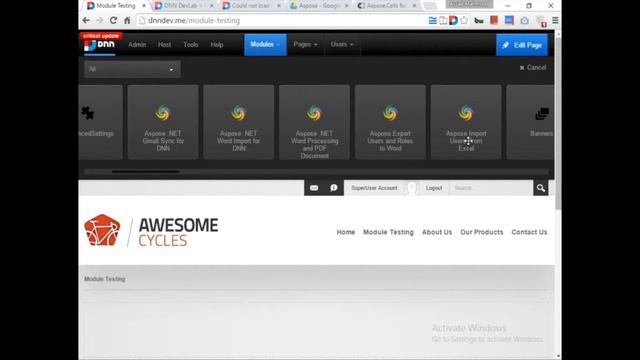Click the red book extension icon
640x360 pixels.
[494, 20]
